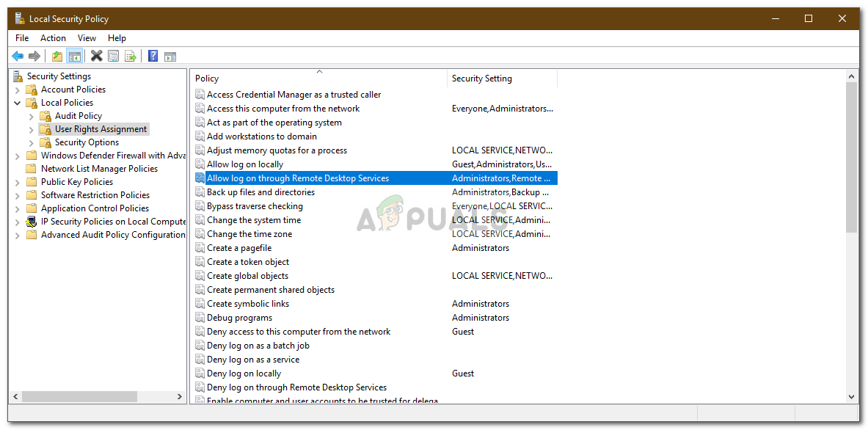This screenshot has height=430, width=868.
Task: Click the Delete X toolbar icon
Action: 97,56
